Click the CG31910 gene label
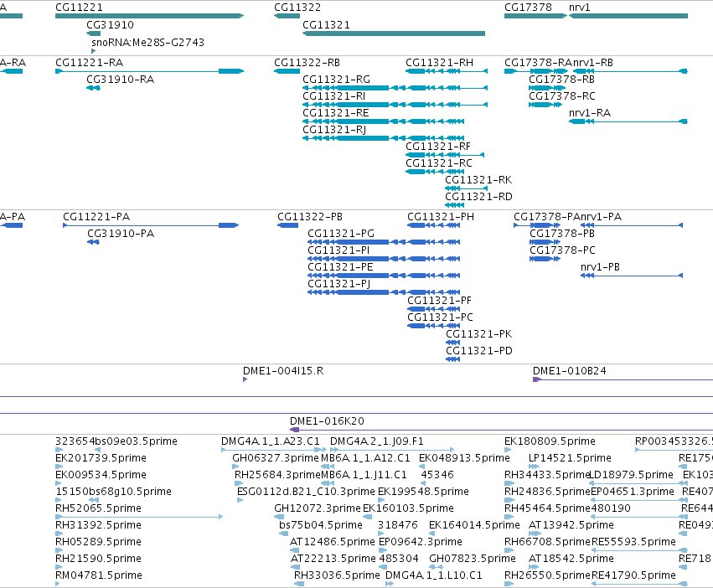The width and height of the screenshot is (713, 588). (x=110, y=25)
